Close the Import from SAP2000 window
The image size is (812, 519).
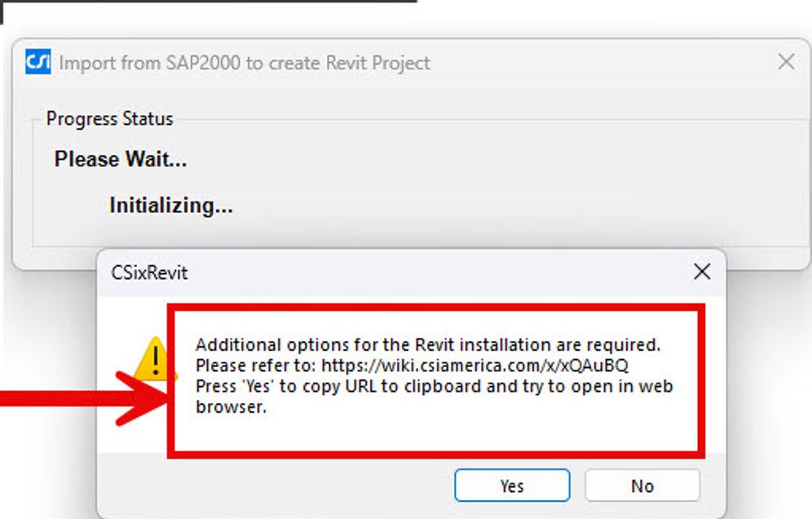[786, 62]
